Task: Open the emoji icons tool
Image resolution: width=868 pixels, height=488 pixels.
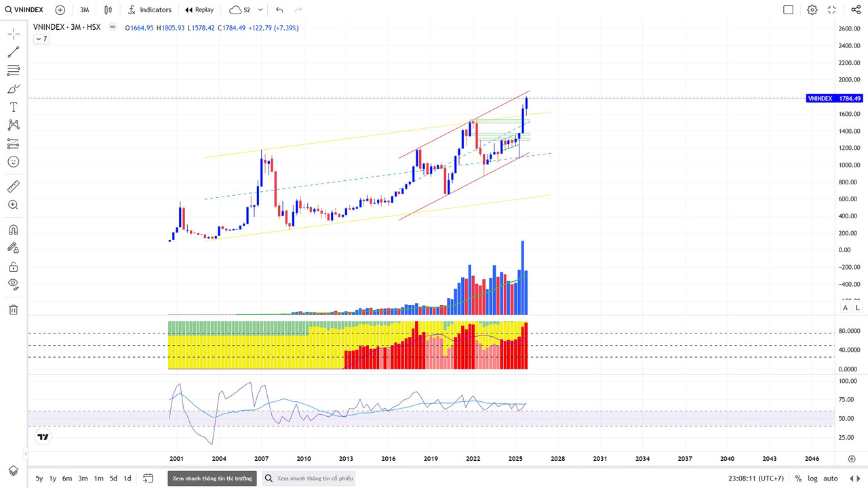Action: pyautogui.click(x=14, y=162)
